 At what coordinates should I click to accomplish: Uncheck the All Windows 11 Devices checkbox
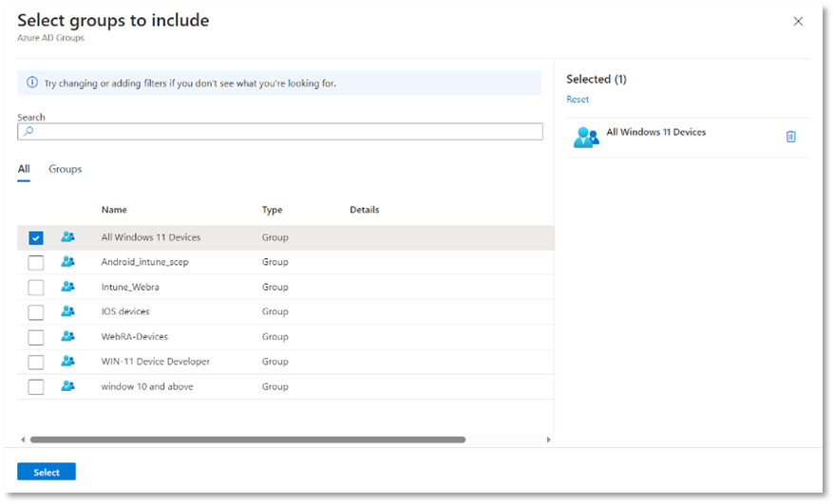[x=36, y=238]
